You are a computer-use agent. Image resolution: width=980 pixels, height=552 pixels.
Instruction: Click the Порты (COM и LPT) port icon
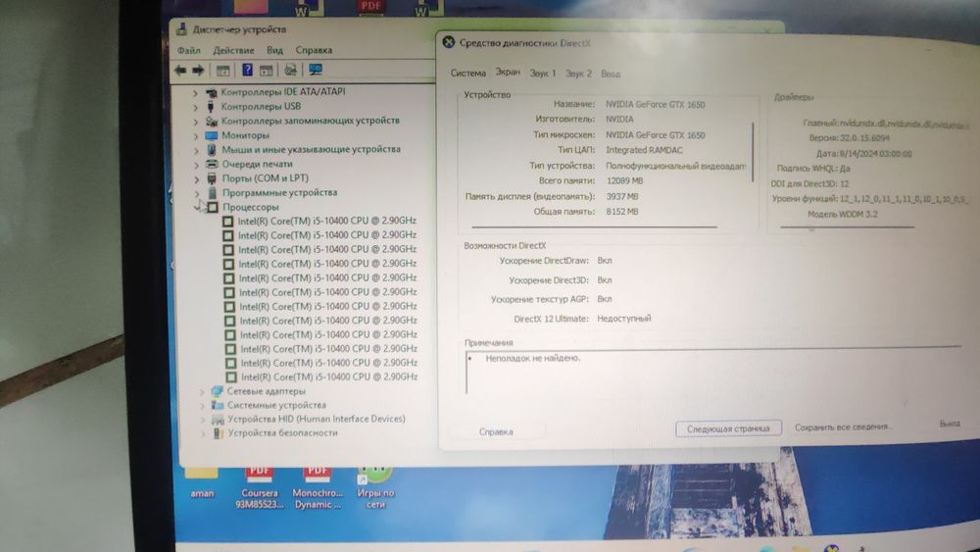212,178
